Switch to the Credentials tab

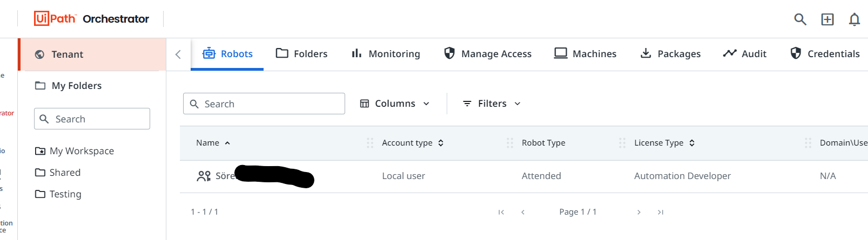point(825,54)
